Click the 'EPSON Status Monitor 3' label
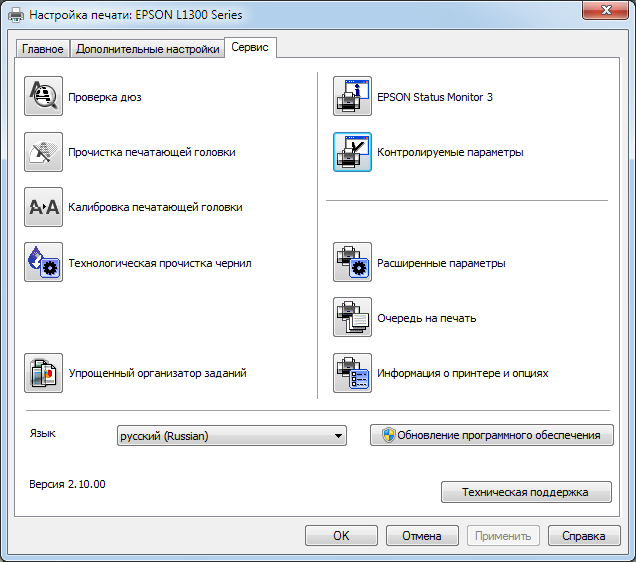The height and width of the screenshot is (562, 636). point(435,97)
